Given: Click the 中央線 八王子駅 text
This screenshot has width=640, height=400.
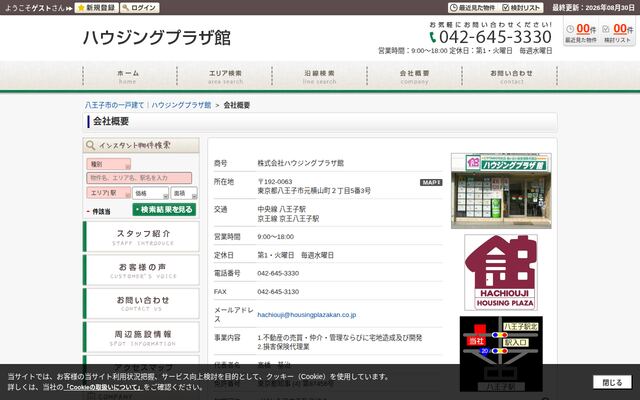Looking at the screenshot, I should click(281, 209).
